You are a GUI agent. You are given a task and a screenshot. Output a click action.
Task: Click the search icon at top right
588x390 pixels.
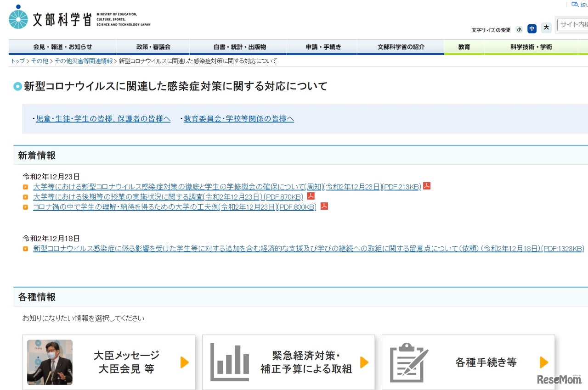tap(575, 5)
